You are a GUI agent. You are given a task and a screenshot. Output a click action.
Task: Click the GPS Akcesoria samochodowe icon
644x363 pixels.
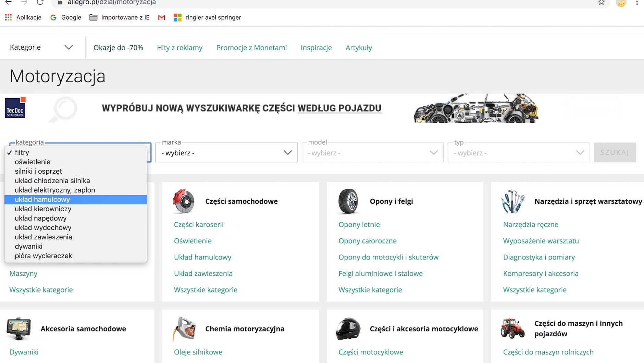pyautogui.click(x=18, y=329)
